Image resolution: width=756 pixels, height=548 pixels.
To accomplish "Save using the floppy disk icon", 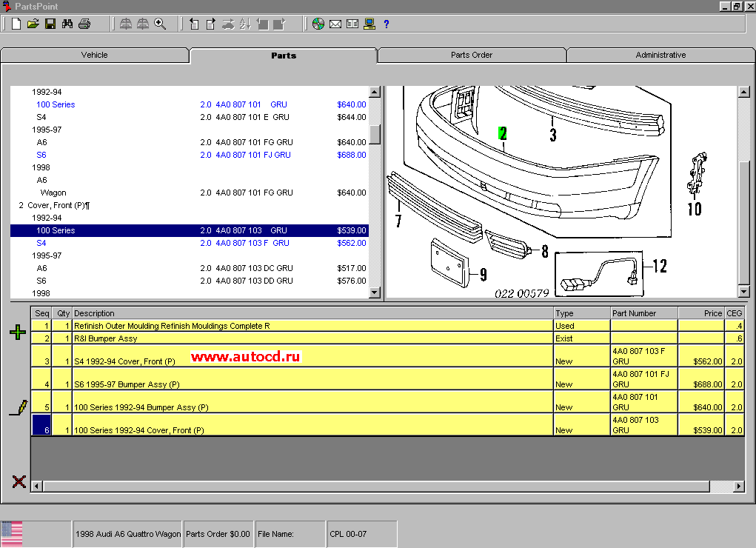I will click(50, 24).
